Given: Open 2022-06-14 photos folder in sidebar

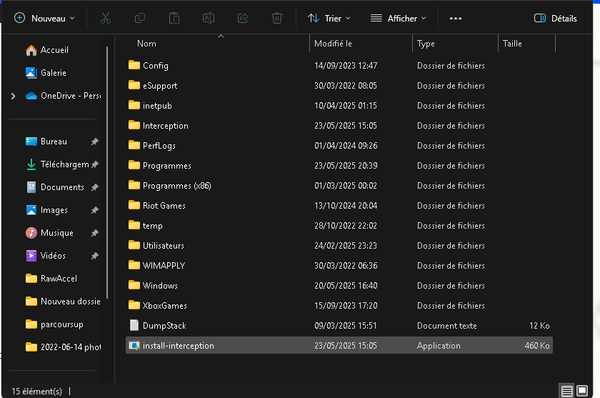Looking at the screenshot, I should pyautogui.click(x=64, y=347).
